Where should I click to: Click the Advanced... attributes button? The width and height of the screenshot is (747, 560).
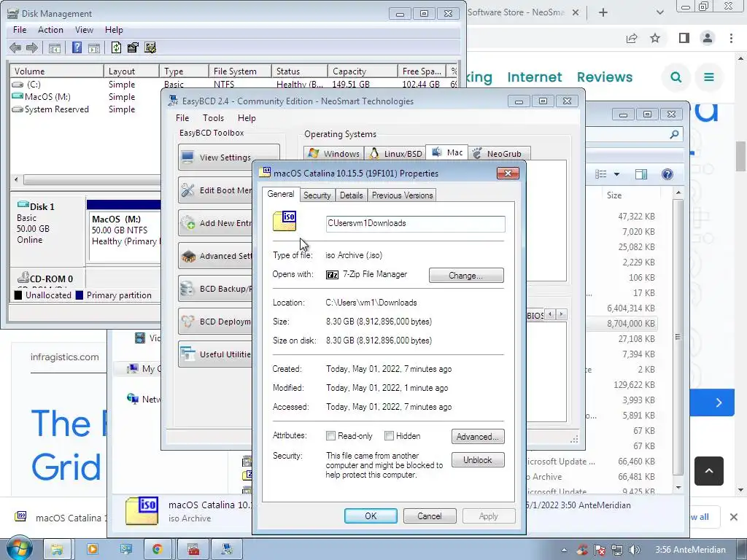478,436
